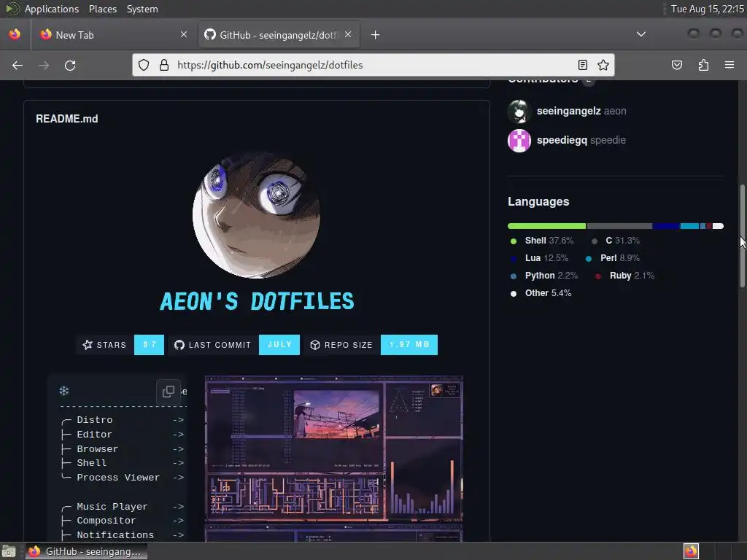
Task: Open the Places menu
Action: tap(102, 9)
